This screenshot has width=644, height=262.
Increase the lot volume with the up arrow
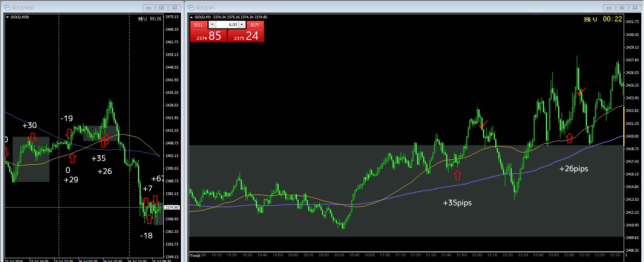pyautogui.click(x=242, y=25)
